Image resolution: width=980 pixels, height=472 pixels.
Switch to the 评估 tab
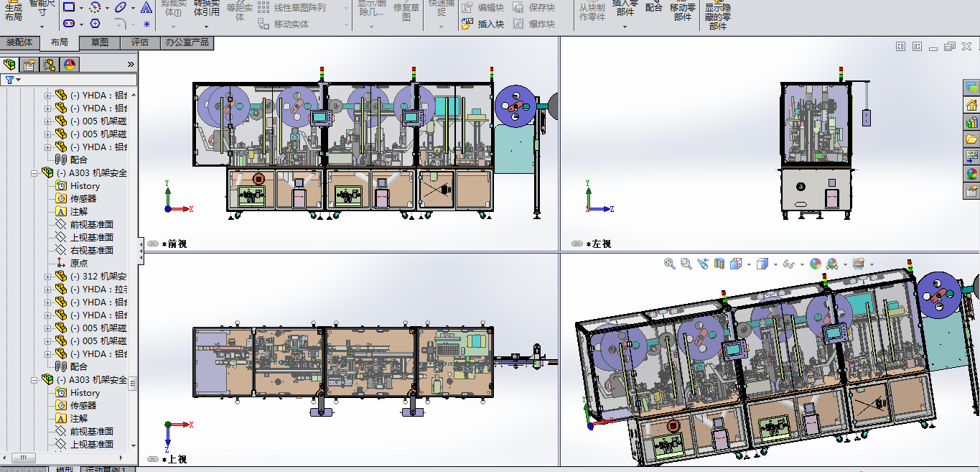coord(139,42)
